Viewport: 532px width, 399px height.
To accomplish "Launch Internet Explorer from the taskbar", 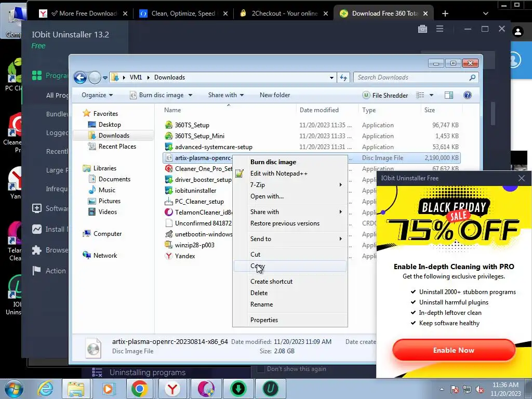I will [45, 389].
